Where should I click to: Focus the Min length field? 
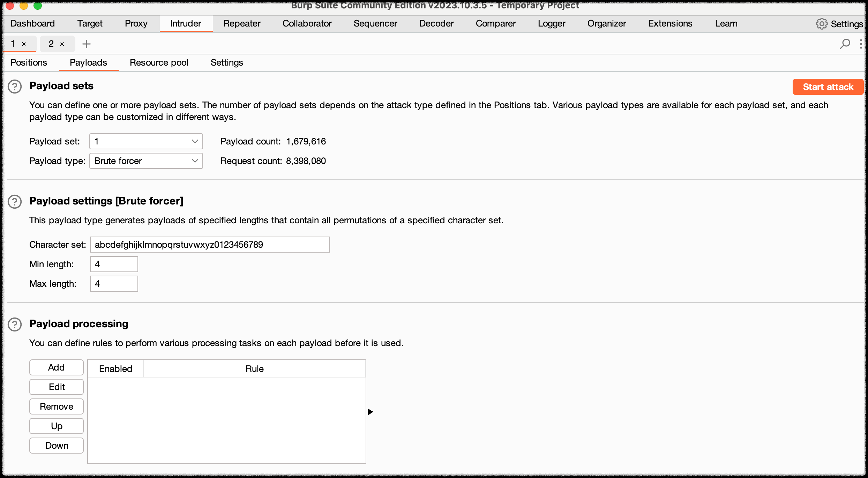(x=114, y=264)
